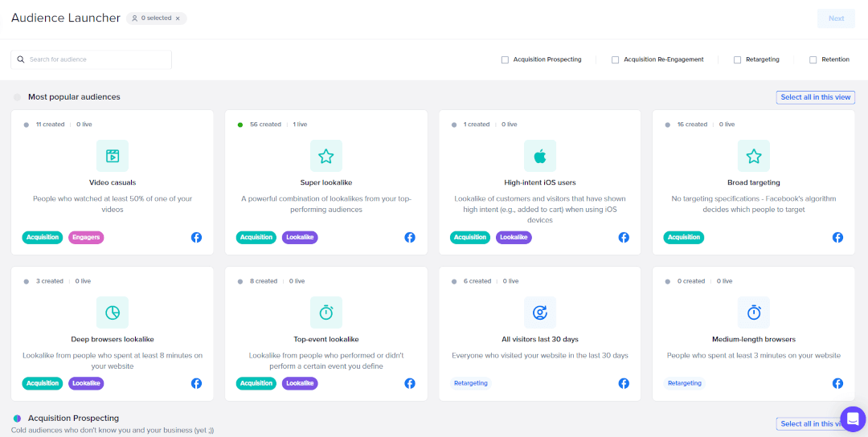Select the Broad targeting card title

click(x=753, y=182)
